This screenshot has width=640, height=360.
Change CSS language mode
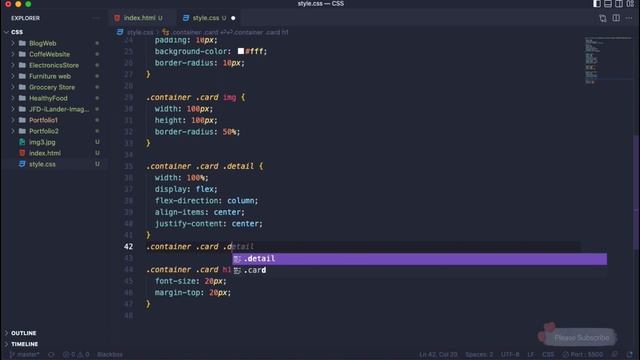(548, 355)
